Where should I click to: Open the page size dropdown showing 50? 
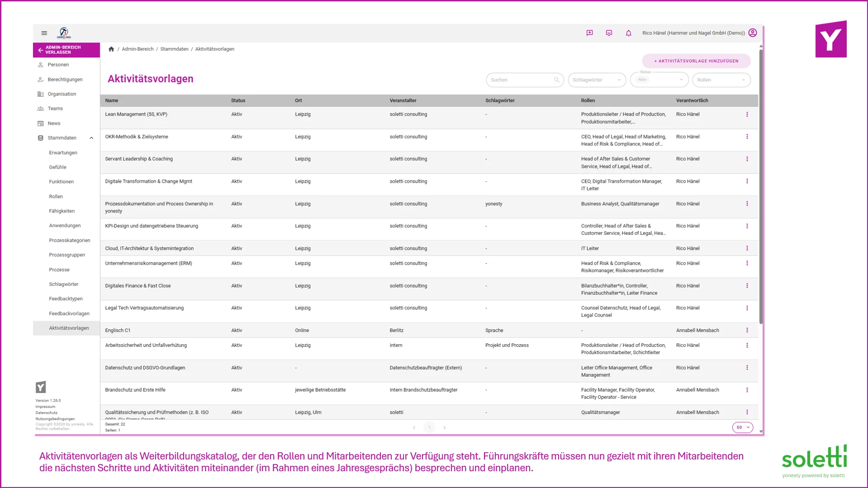(x=742, y=427)
